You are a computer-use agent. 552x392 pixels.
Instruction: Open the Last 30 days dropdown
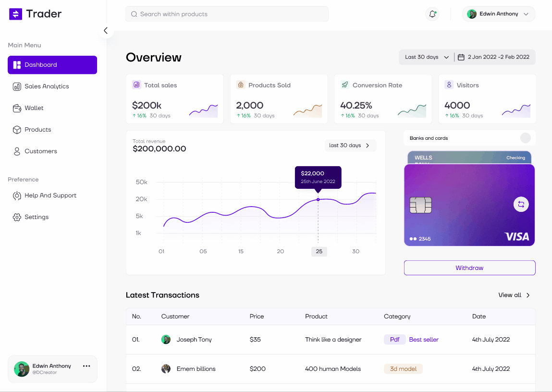coord(426,57)
